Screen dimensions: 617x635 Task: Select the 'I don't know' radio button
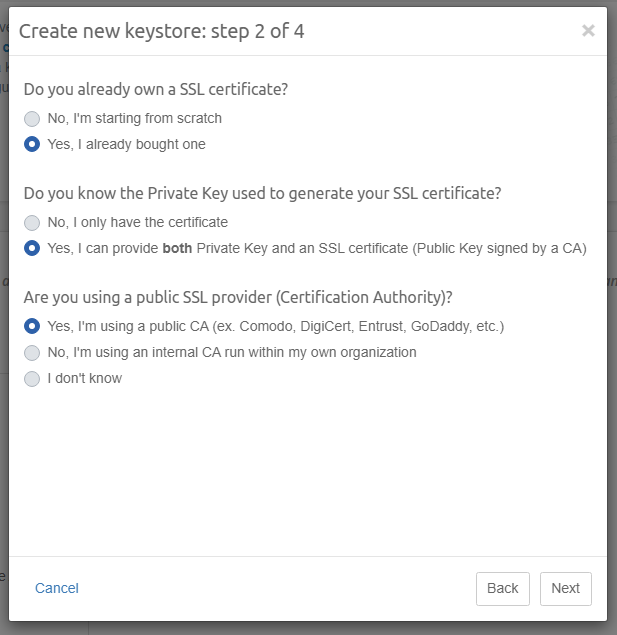32,378
